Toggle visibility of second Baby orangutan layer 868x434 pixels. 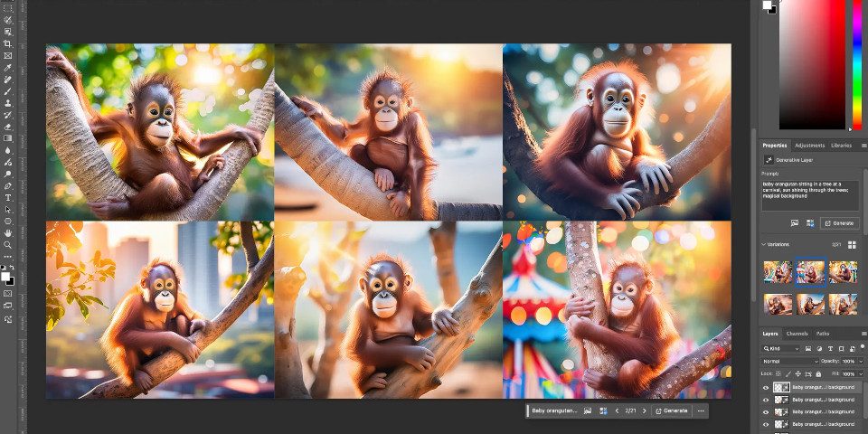click(x=766, y=400)
